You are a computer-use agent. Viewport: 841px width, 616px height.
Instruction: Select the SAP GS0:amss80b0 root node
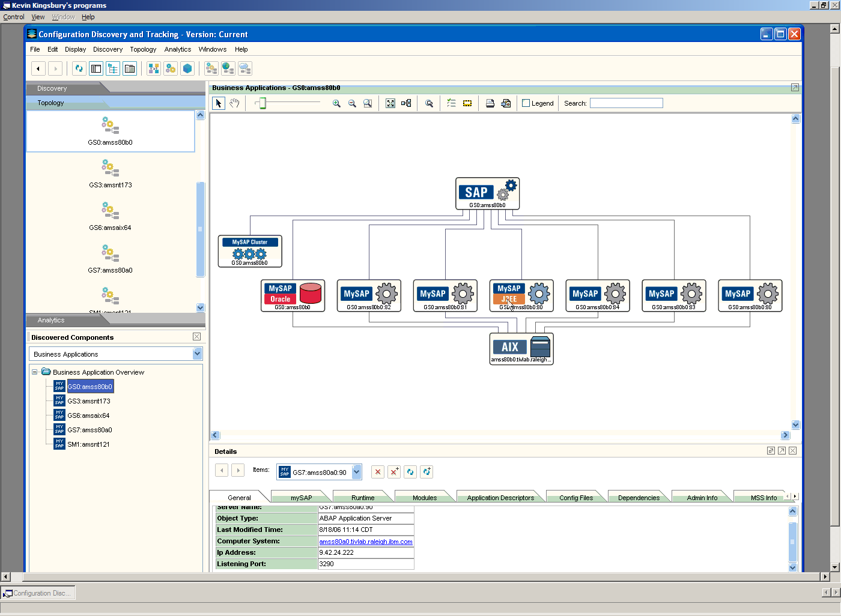pos(487,193)
